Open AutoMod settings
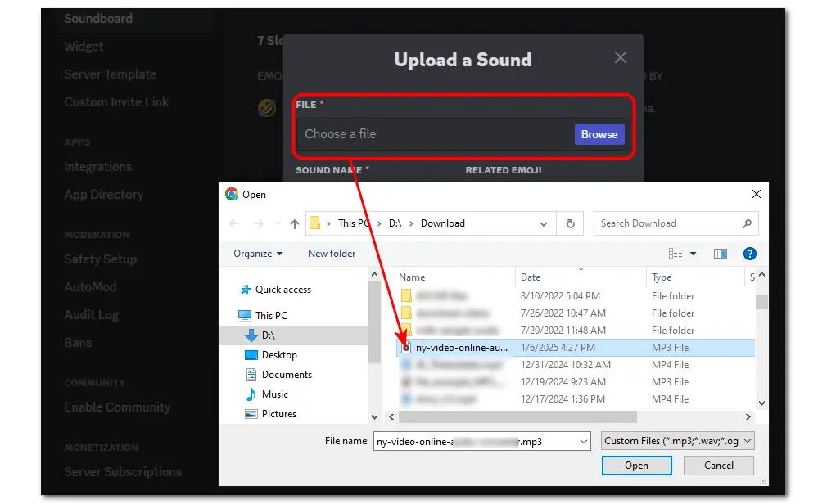 coord(90,287)
